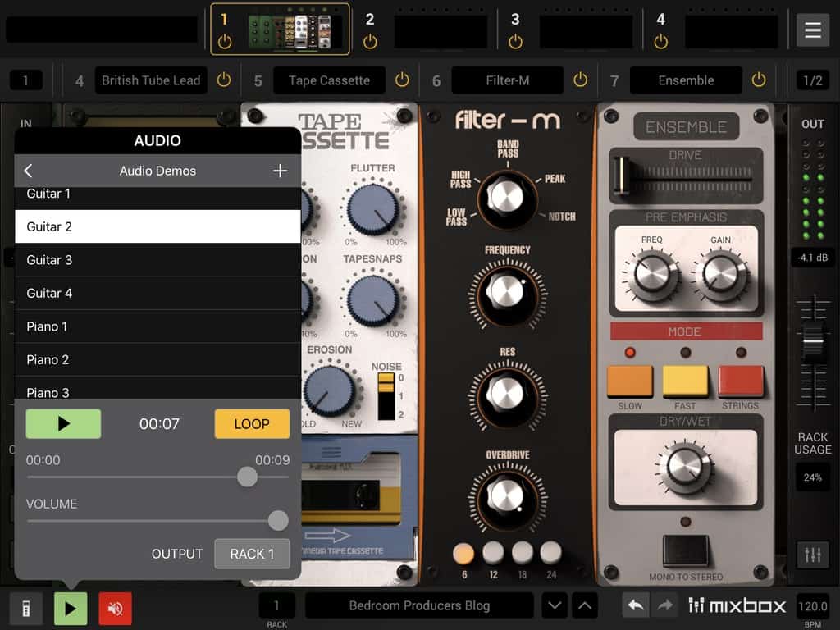
Task: Click the 120.0 BPM field
Action: [x=813, y=606]
